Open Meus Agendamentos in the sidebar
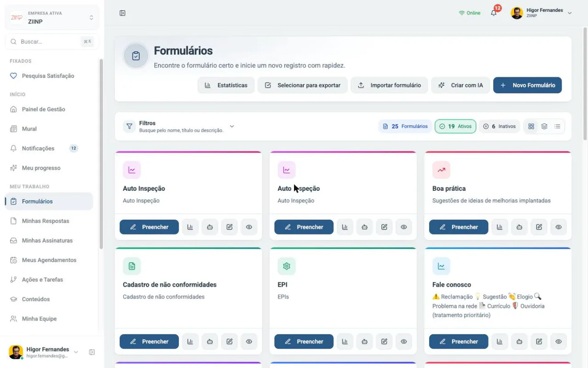Screen dimensions: 588x368 (x=49, y=260)
